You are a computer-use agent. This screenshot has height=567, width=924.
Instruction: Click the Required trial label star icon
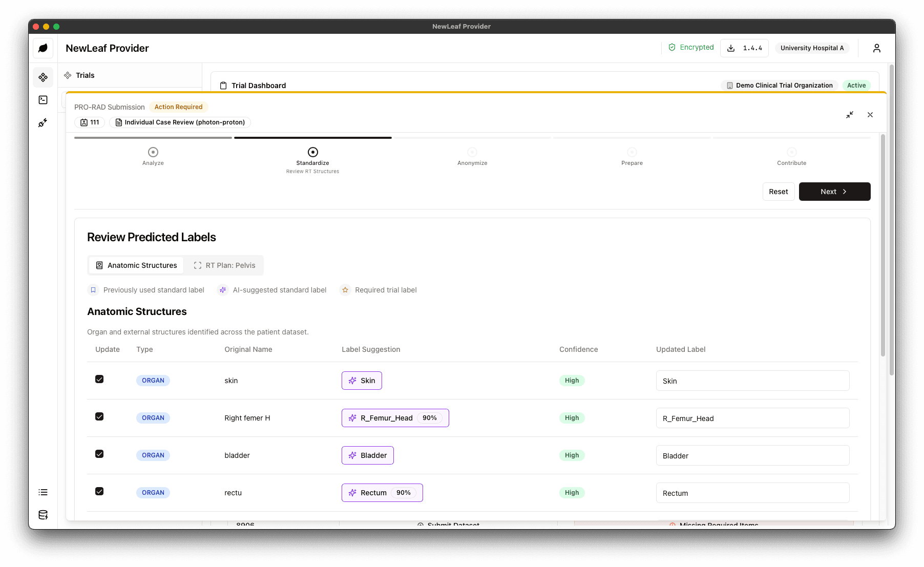click(345, 290)
